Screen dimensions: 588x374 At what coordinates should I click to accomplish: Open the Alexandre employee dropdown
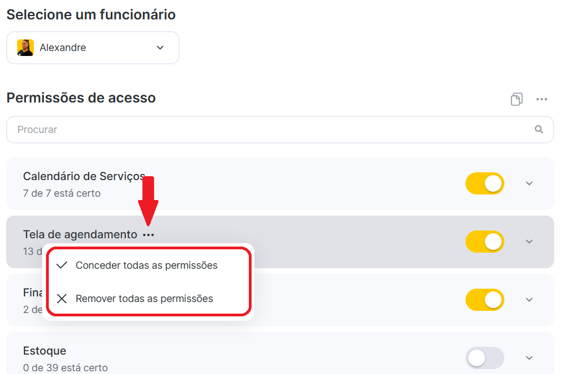tap(93, 48)
